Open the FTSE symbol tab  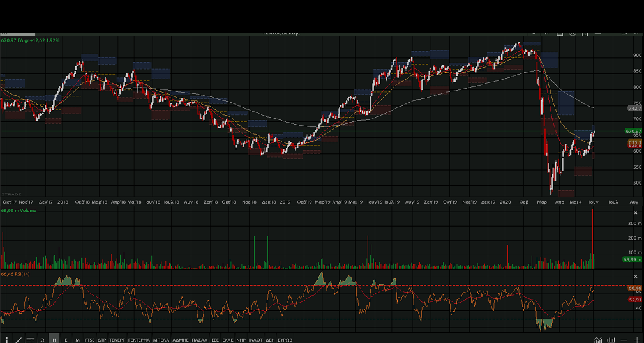click(89, 340)
